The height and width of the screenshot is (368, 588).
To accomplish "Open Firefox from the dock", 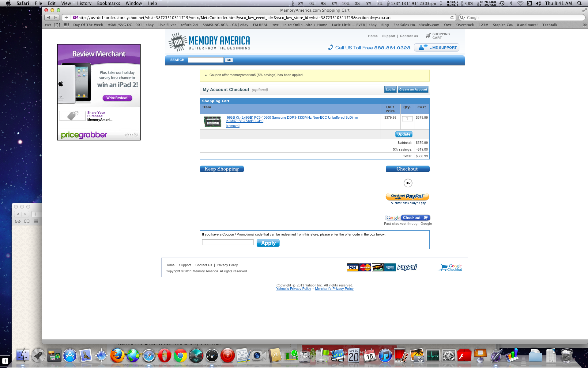I will [x=117, y=356].
